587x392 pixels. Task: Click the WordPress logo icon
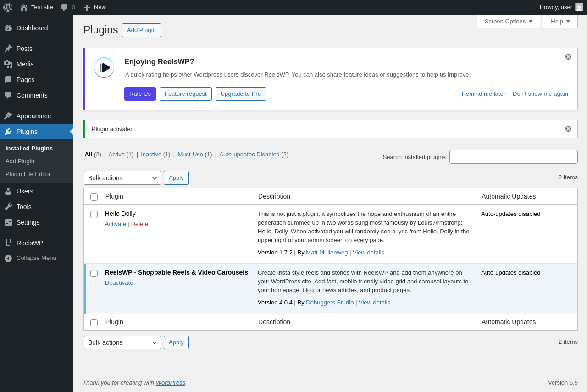pos(8,7)
